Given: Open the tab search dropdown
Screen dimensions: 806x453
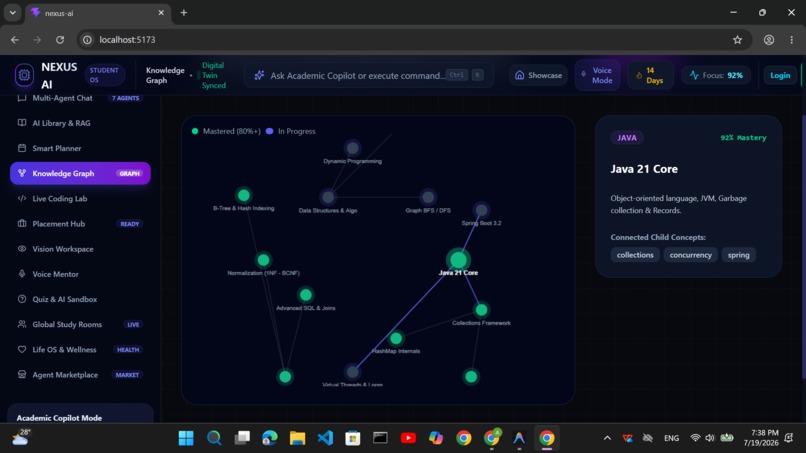Looking at the screenshot, I should 12,12.
